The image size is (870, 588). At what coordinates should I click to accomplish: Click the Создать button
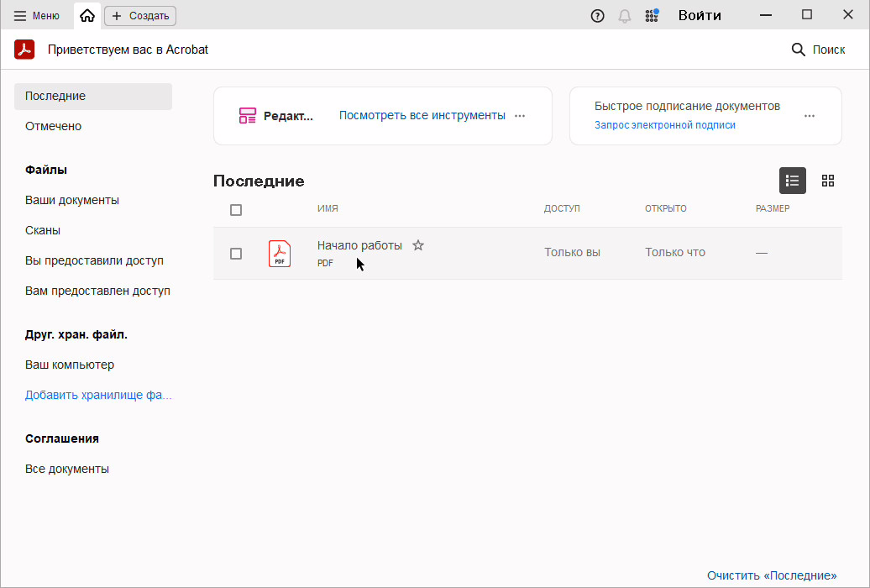[x=140, y=15]
